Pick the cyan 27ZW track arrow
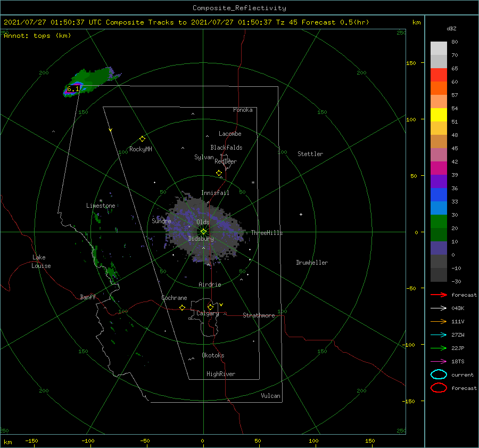This screenshot has height=448, width=479. pyautogui.click(x=439, y=335)
